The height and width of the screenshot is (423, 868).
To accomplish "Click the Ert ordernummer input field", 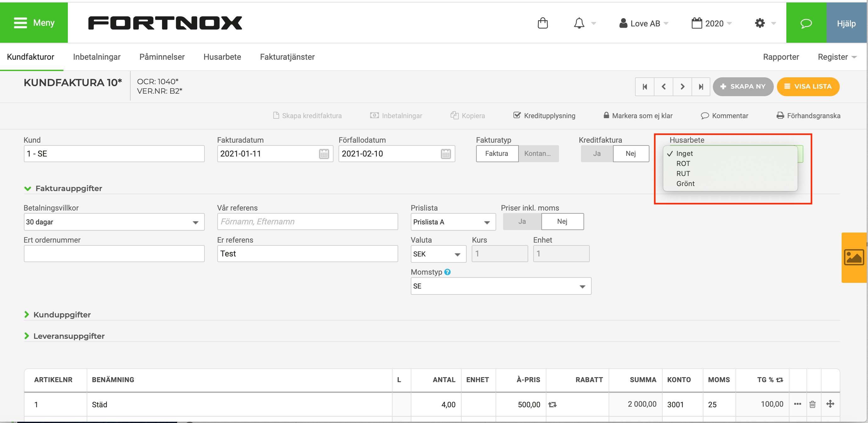I will [114, 254].
